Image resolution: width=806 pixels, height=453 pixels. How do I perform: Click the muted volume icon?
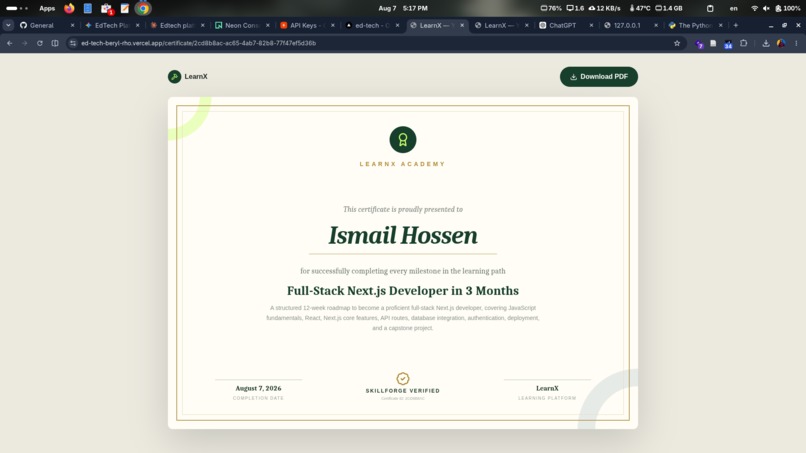pyautogui.click(x=766, y=8)
